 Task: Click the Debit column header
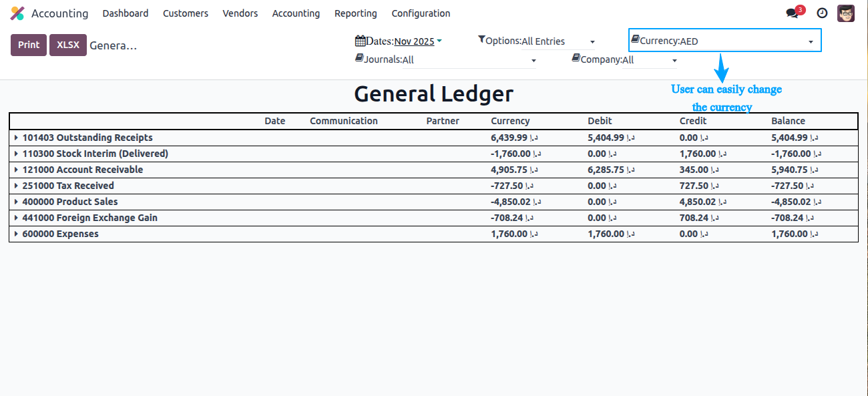[x=600, y=121]
